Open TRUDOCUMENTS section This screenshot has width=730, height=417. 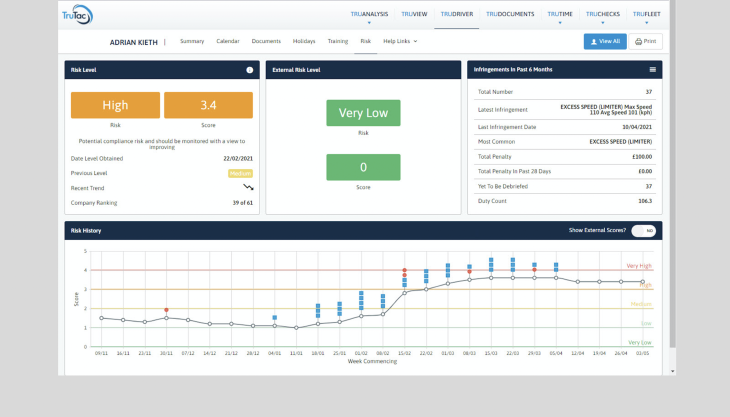pyautogui.click(x=510, y=14)
